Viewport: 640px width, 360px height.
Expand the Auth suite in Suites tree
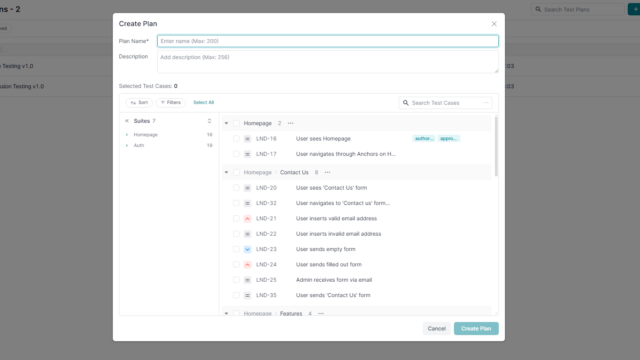[127, 145]
